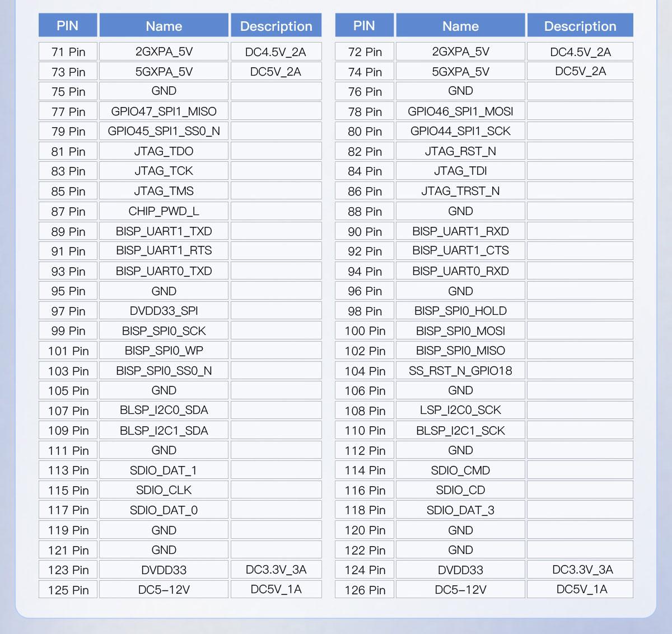Image resolution: width=672 pixels, height=634 pixels.
Task: Select the BISP_SPI0_HOLD entry
Action: click(460, 311)
